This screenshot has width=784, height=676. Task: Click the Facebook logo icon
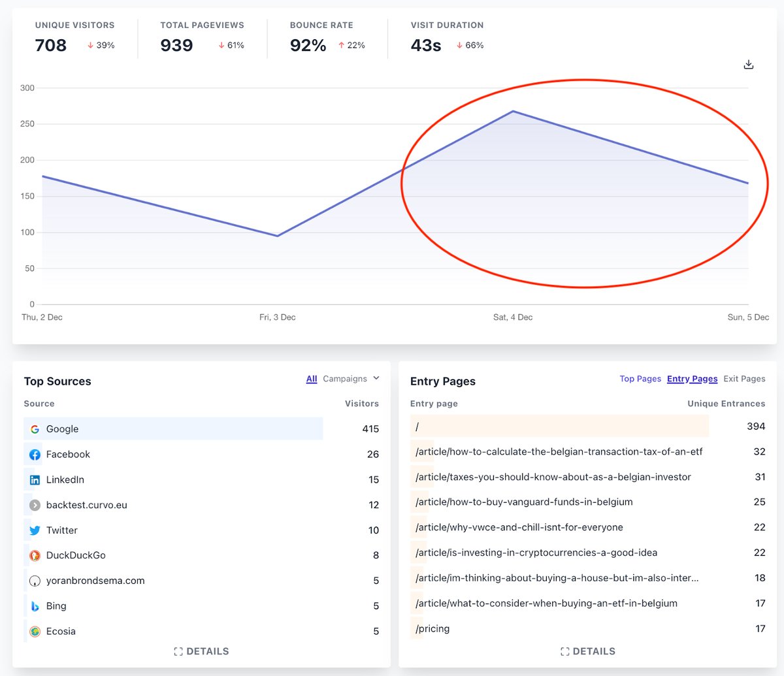(x=35, y=455)
